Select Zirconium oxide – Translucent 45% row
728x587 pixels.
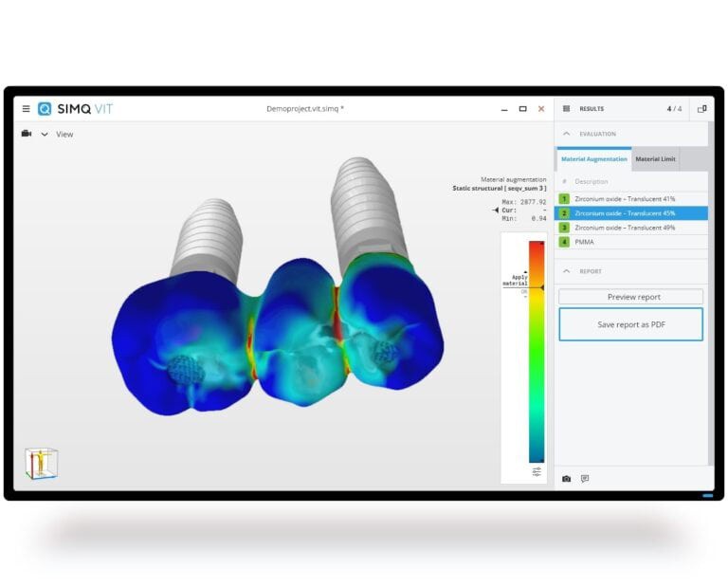click(631, 213)
